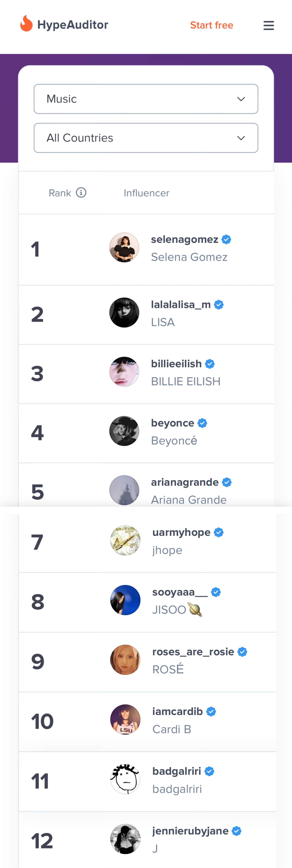Click the Music dropdown chevron arrow
The width and height of the screenshot is (292, 868).
(x=241, y=99)
